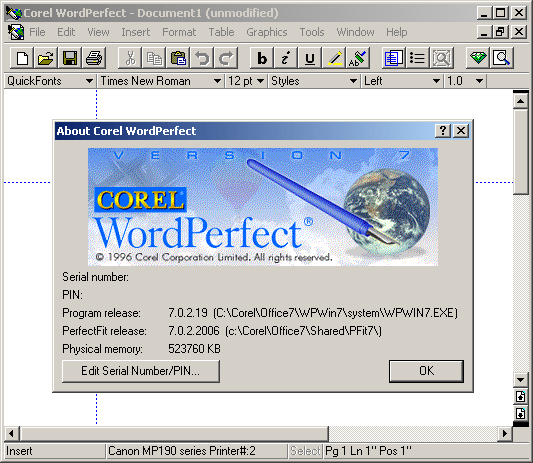
Task: Open the Tools menu
Action: (x=312, y=32)
